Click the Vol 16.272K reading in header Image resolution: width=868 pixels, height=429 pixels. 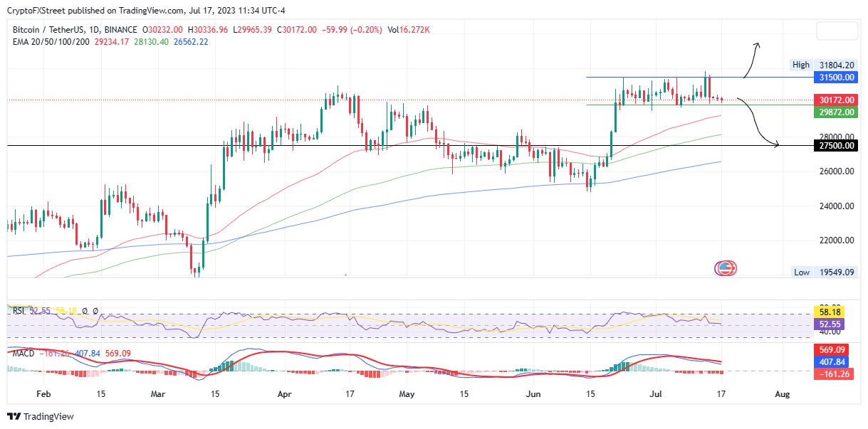409,30
